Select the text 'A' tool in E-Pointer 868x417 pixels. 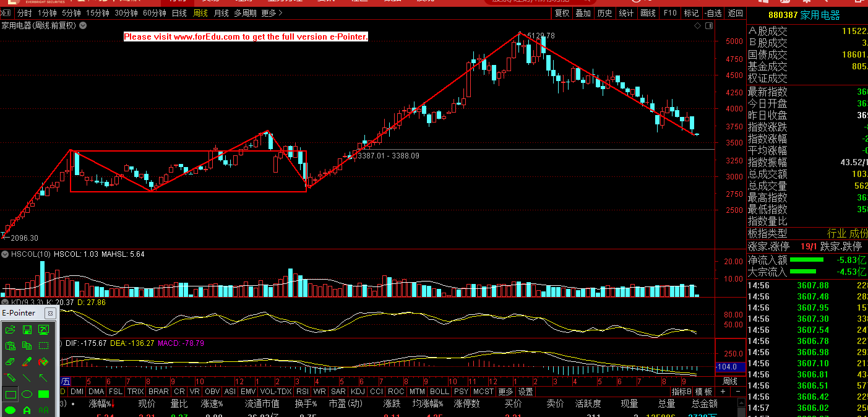(27, 410)
